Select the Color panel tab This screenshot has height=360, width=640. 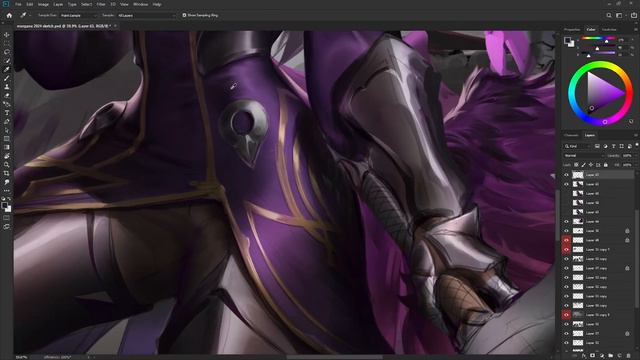(591, 29)
